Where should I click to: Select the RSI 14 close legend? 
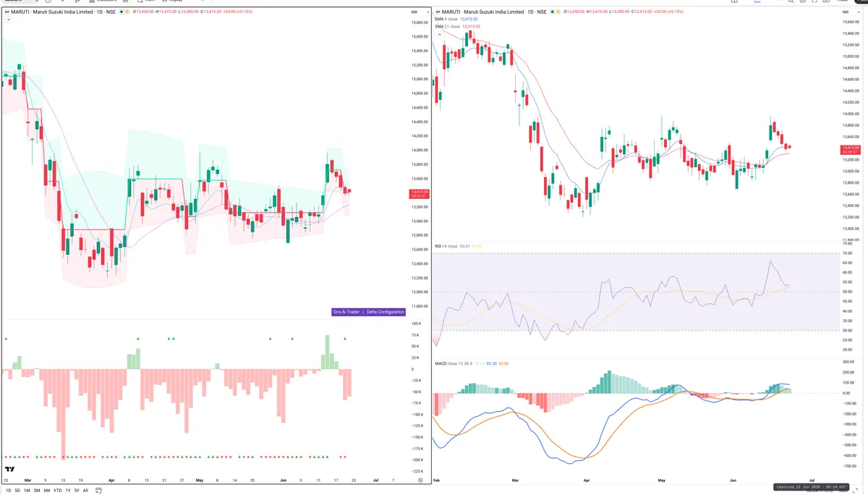pos(446,246)
